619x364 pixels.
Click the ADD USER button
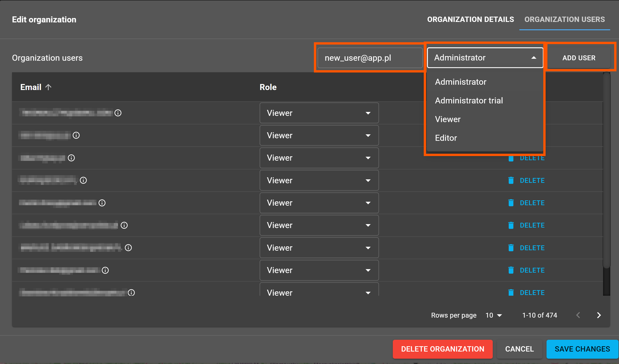pos(579,58)
